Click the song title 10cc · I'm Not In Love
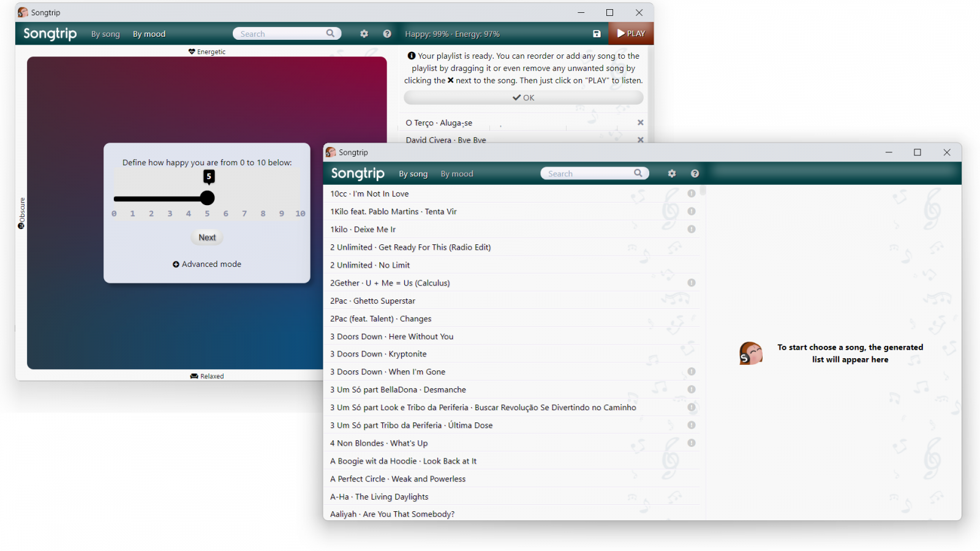 [369, 193]
